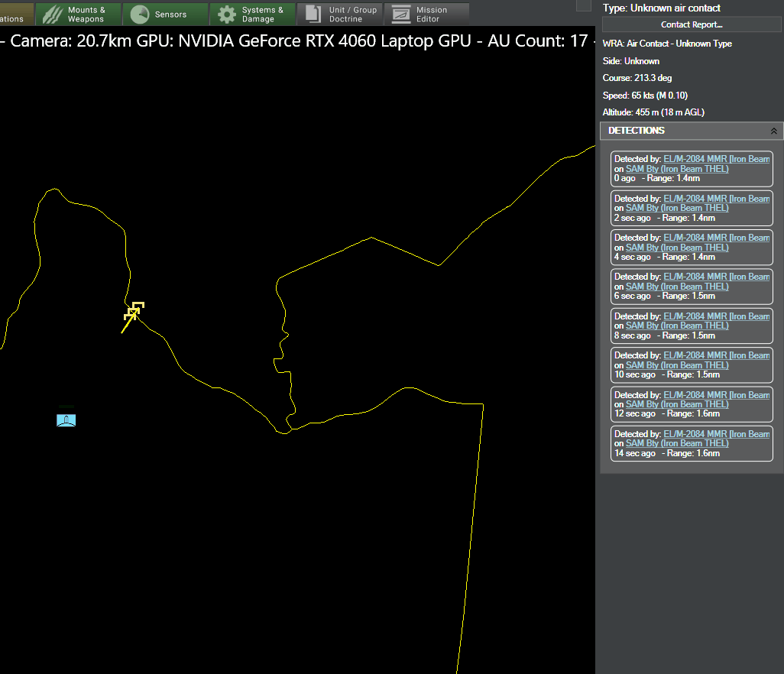
Task: Click the 'Course: 213.3 deg' value
Action: point(637,78)
